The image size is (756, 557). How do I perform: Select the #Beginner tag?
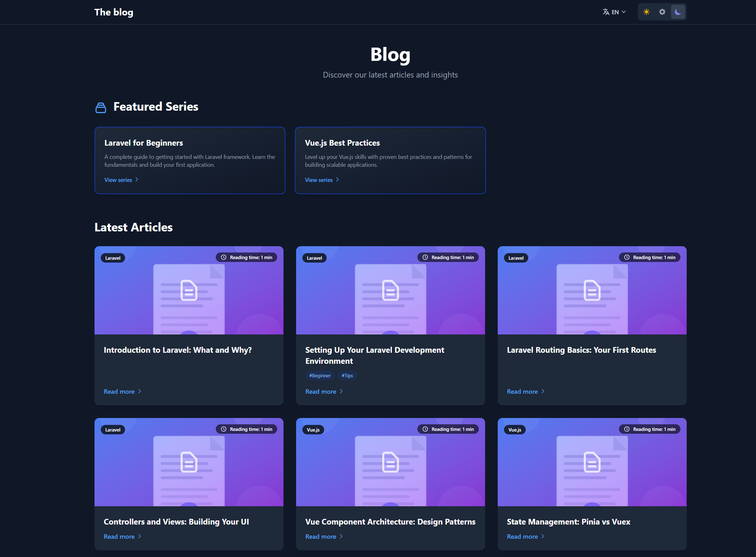point(319,376)
